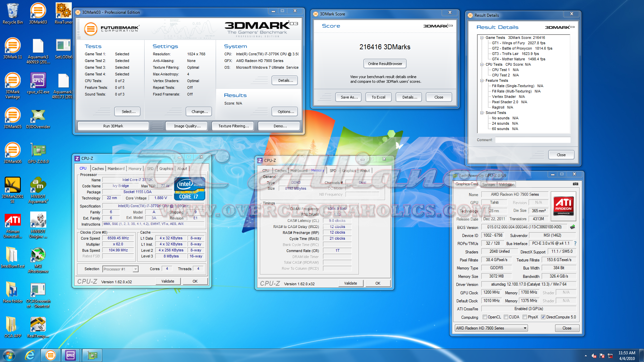
Task: Open the 3DMark 11 desktop icon
Action: [12, 48]
